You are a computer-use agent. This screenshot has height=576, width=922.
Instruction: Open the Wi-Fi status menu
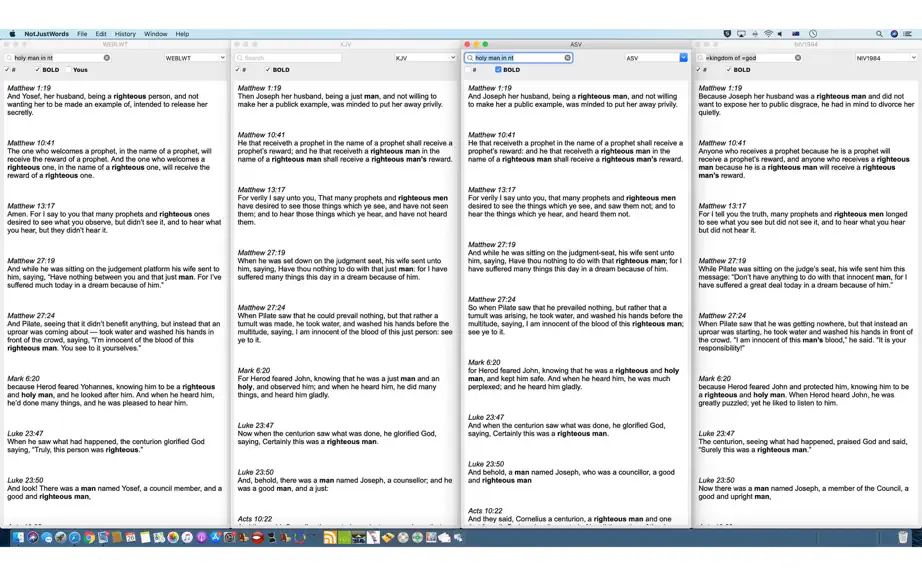coord(768,34)
